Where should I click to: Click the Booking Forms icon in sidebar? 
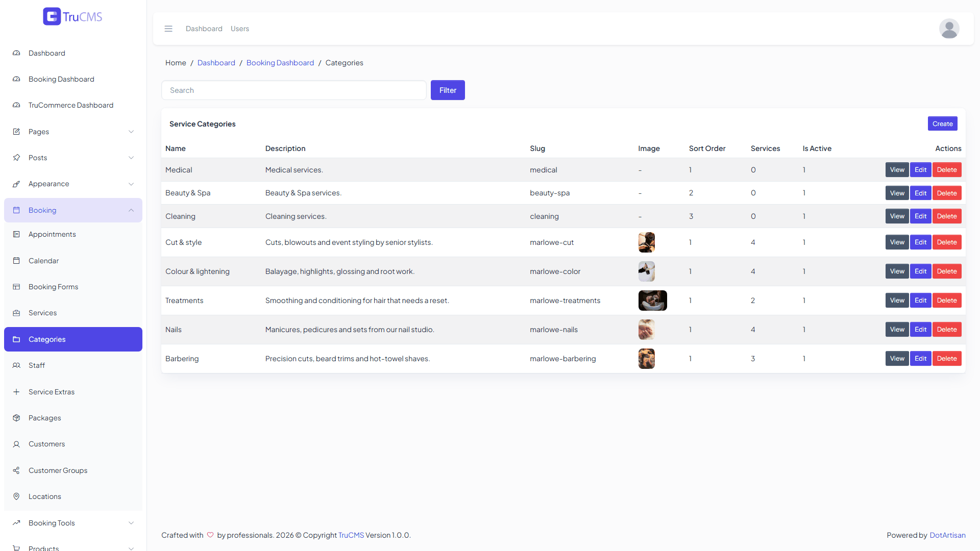tap(16, 287)
